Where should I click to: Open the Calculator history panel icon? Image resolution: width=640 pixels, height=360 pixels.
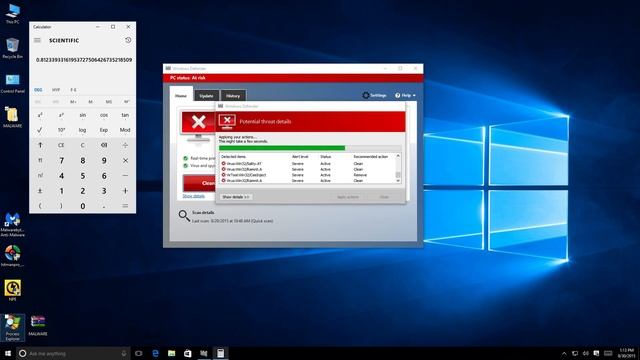[128, 40]
